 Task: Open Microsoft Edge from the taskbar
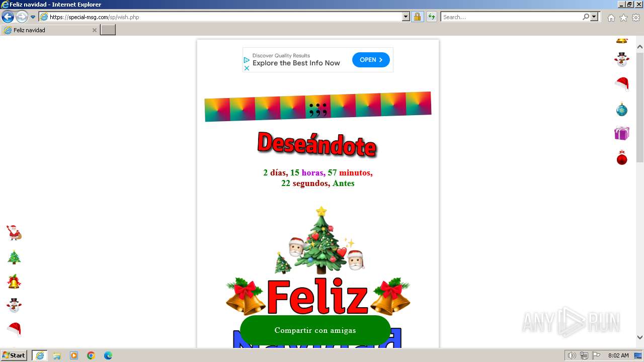[108, 355]
